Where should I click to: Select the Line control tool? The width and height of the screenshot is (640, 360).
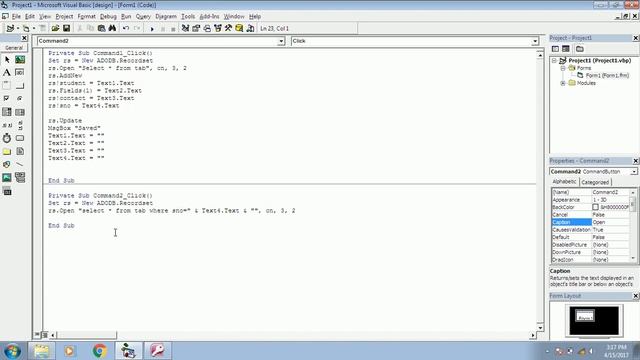(x=20, y=164)
